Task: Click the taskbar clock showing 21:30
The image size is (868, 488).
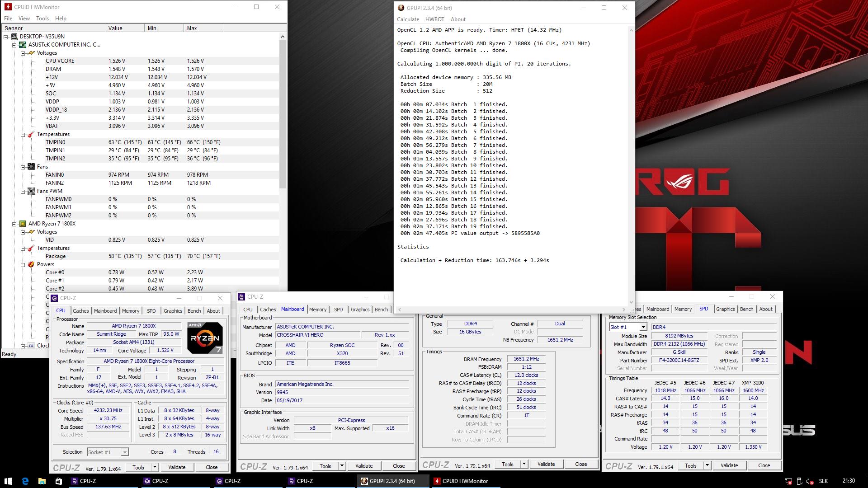Action: tap(849, 481)
